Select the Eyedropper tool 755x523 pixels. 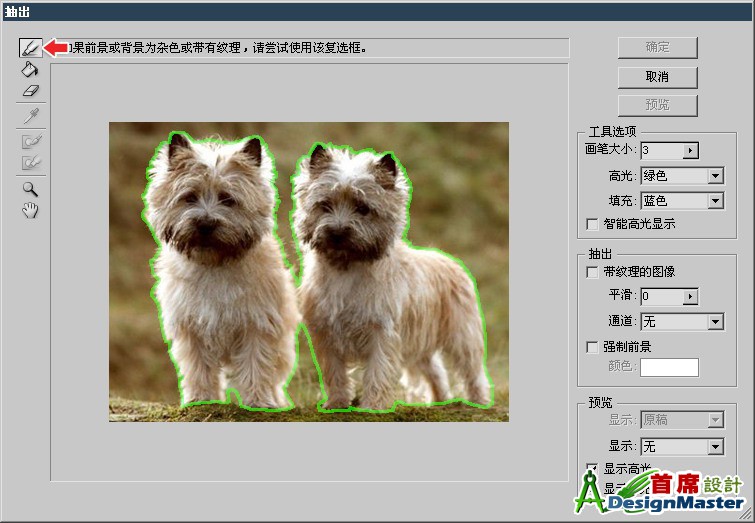[31, 116]
